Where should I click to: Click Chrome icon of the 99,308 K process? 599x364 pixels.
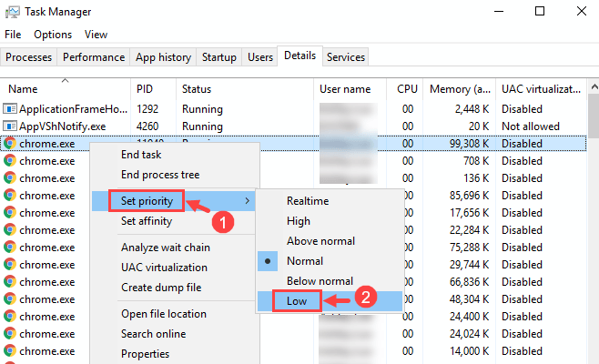point(9,144)
